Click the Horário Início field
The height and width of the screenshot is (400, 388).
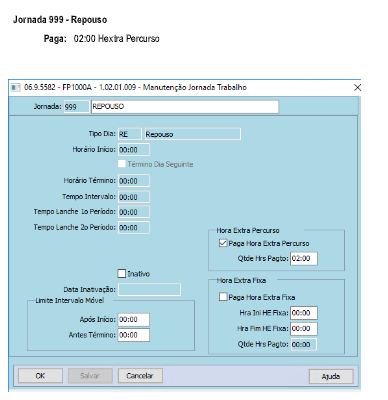(x=134, y=150)
